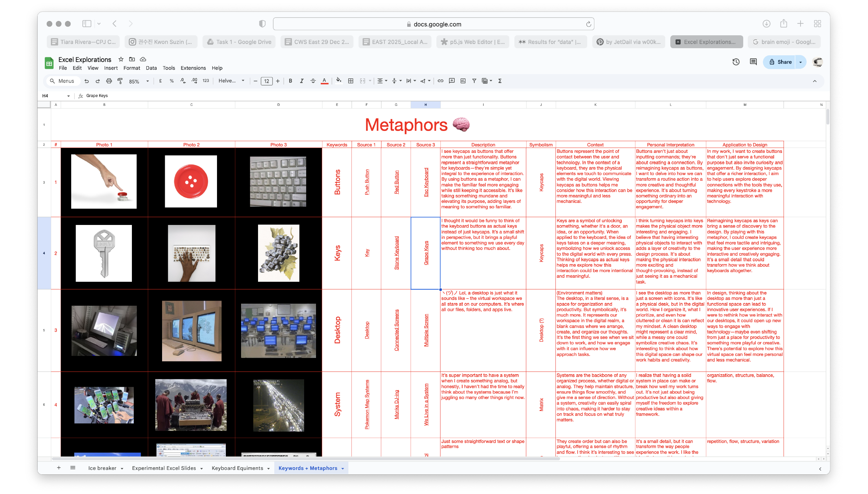This screenshot has width=868, height=494.
Task: Open the Insert menu
Action: tap(111, 68)
